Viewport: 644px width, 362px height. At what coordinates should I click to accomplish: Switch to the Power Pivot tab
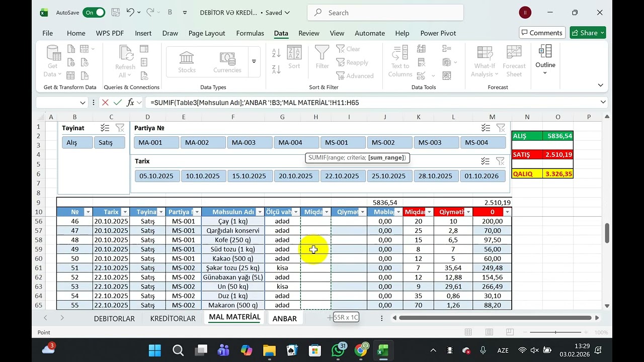[x=438, y=33]
